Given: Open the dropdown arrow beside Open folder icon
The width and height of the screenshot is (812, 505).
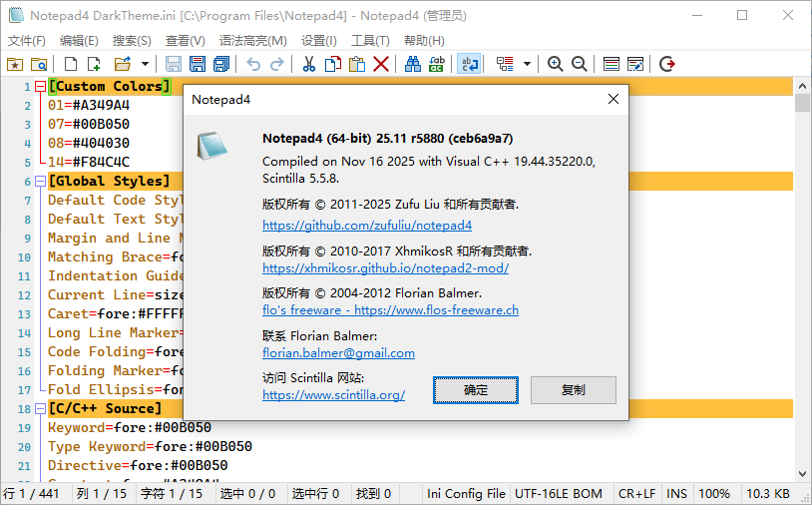Looking at the screenshot, I should click(144, 64).
